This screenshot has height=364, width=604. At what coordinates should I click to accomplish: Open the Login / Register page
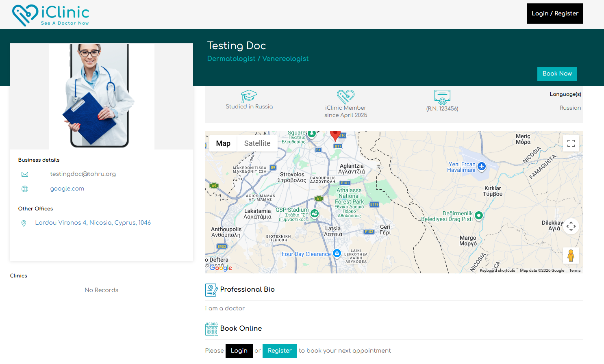tap(555, 13)
